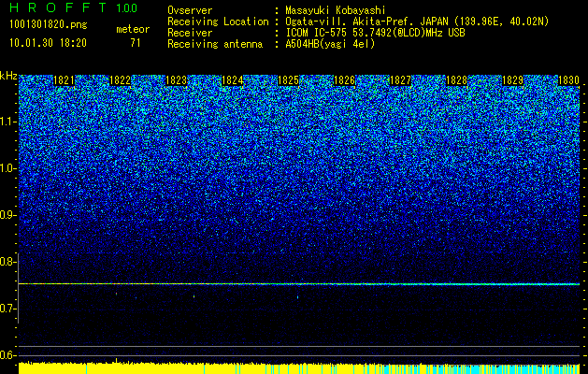This screenshot has width=588, height=374.
Task: Click the HROFFT 1.00 title text
Action: [x=74, y=7]
